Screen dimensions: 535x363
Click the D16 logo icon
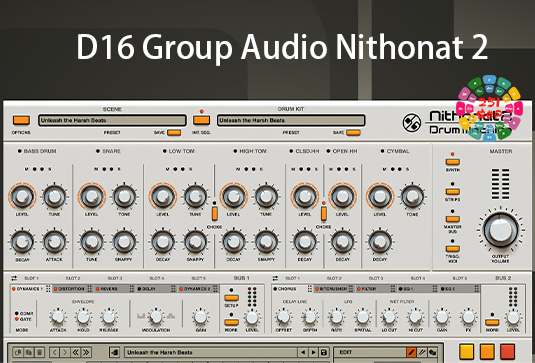coord(411,122)
